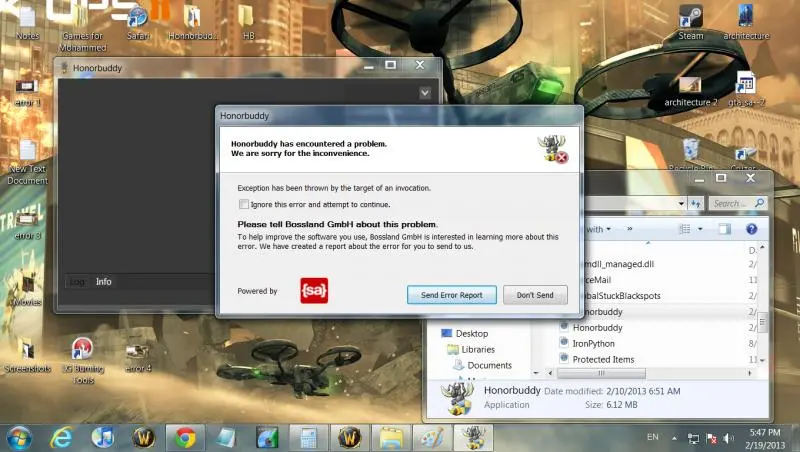This screenshot has width=800, height=452.
Task: Switch to Honorbuddy taskbar button
Action: pos(473,438)
